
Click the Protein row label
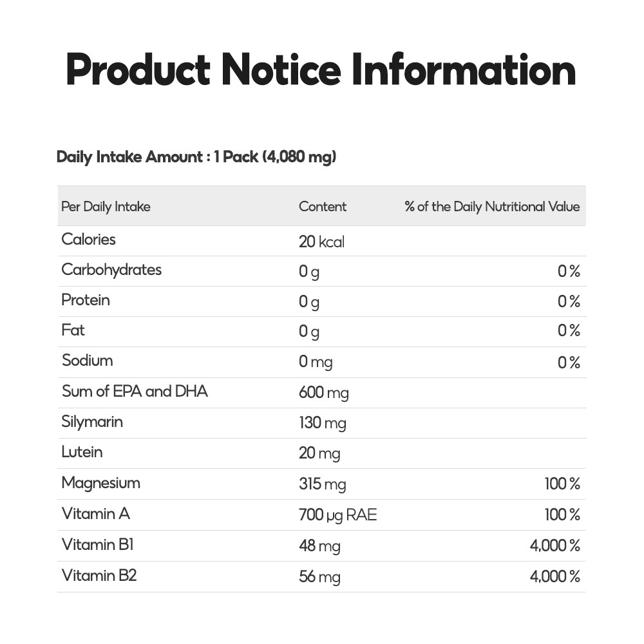click(86, 300)
